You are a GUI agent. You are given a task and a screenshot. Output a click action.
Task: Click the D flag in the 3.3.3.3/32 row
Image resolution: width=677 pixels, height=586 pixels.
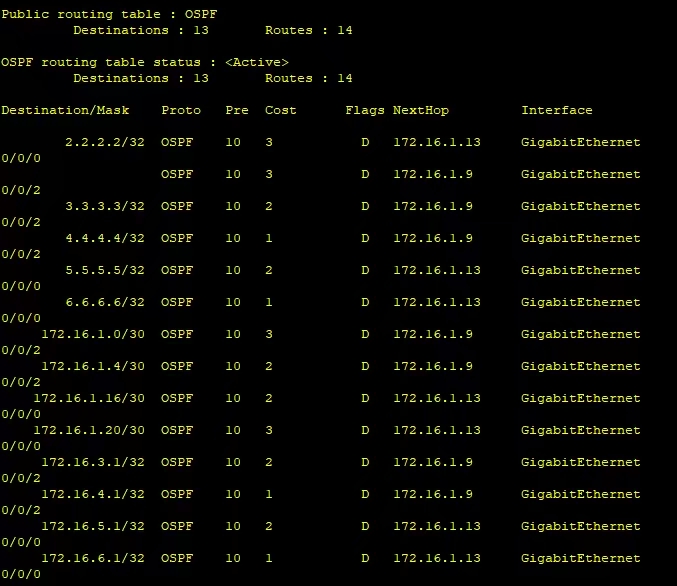pyautogui.click(x=365, y=206)
